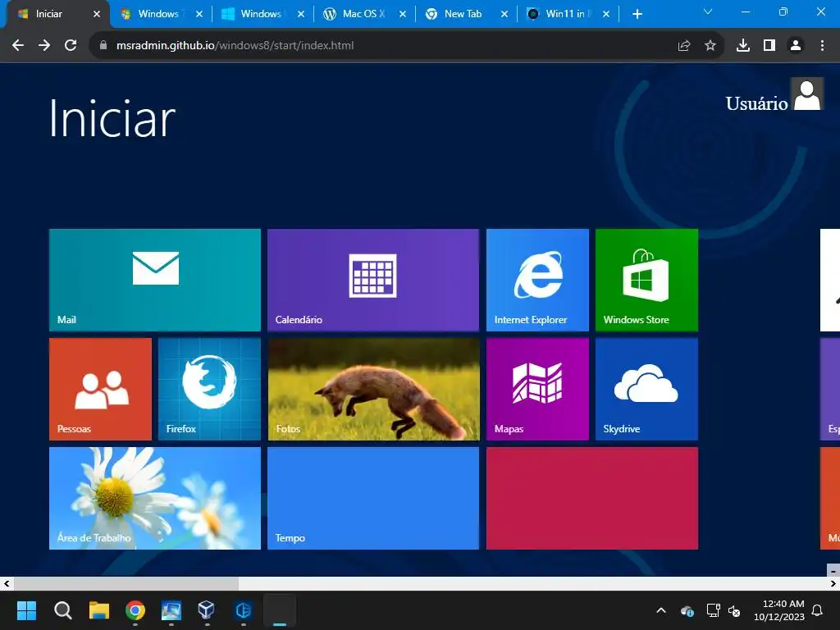Open the Calendário tile
The width and height of the screenshot is (840, 630).
coord(373,280)
